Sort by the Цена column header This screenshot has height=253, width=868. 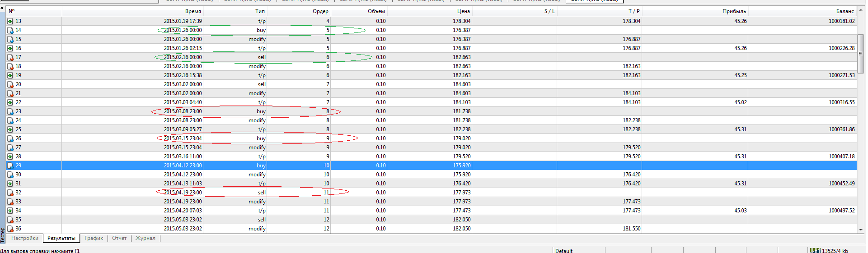[x=429, y=11]
